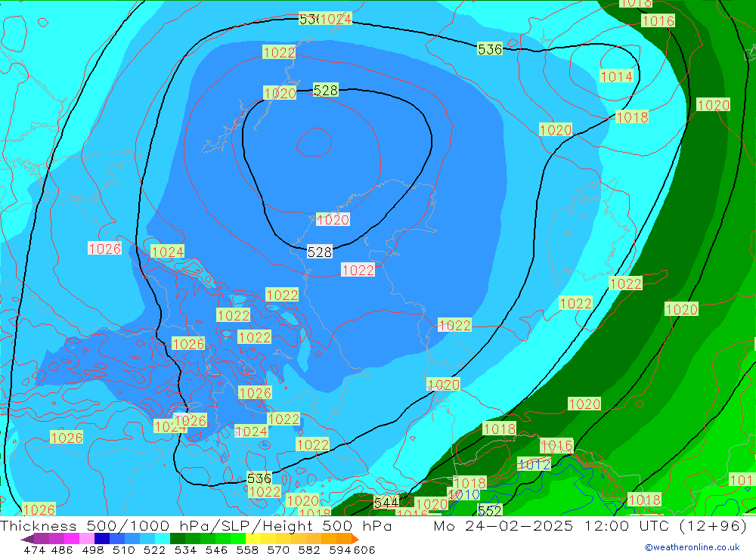Click the map title text 'Thickness 500/1000 hPa/SLP/Height 500 hPa'
The image size is (756, 554).
tap(196, 525)
